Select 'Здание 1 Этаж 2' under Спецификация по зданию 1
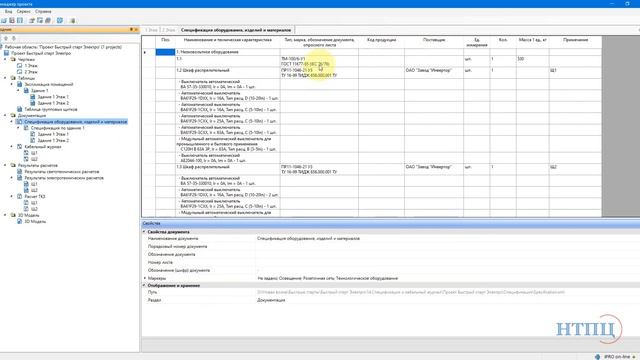The width and height of the screenshot is (640, 360). point(53,140)
